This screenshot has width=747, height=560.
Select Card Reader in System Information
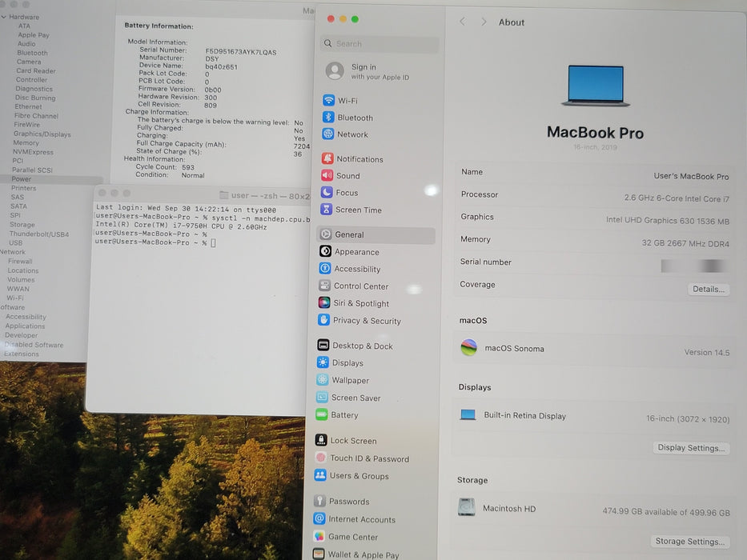pyautogui.click(x=36, y=70)
